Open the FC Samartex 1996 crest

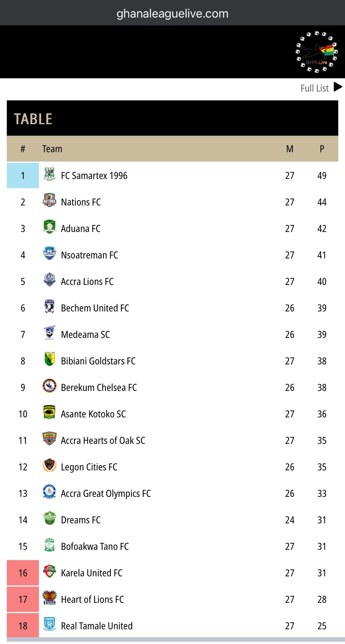coord(49,174)
